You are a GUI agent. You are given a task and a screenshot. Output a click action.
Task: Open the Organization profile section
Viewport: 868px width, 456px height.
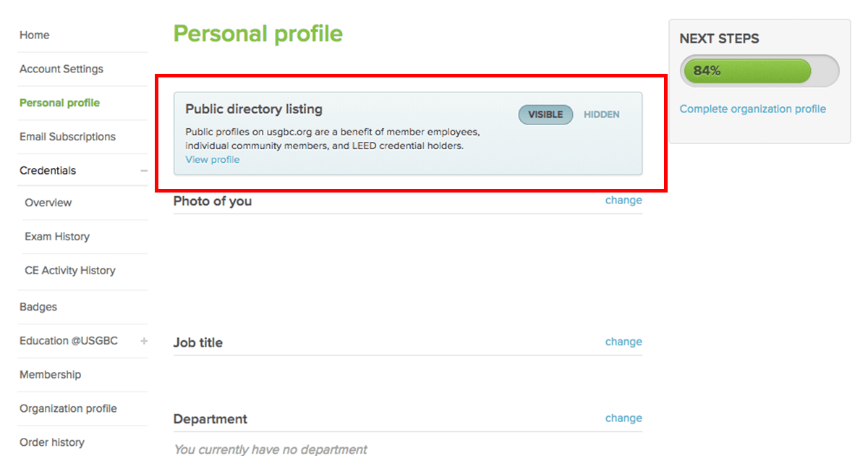(68, 408)
